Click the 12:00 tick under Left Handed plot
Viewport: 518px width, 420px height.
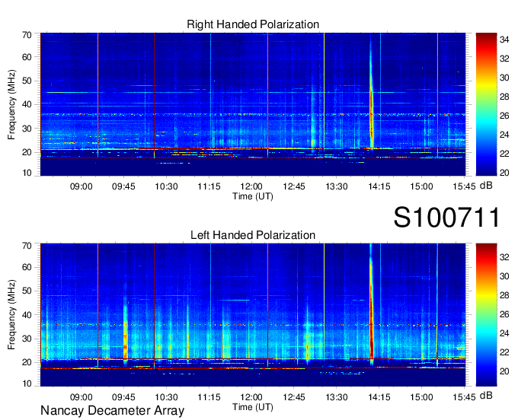point(251,397)
